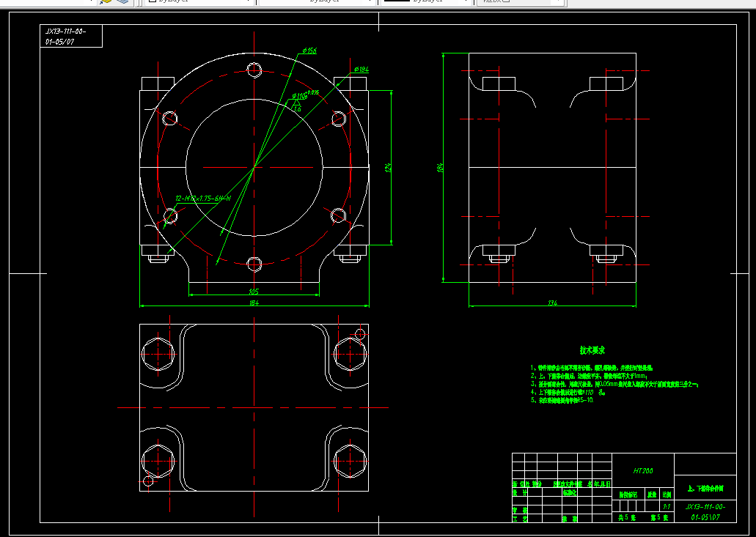The height and width of the screenshot is (537, 756).
Task: Select the 1:1 scale value in title block
Action: point(667,506)
